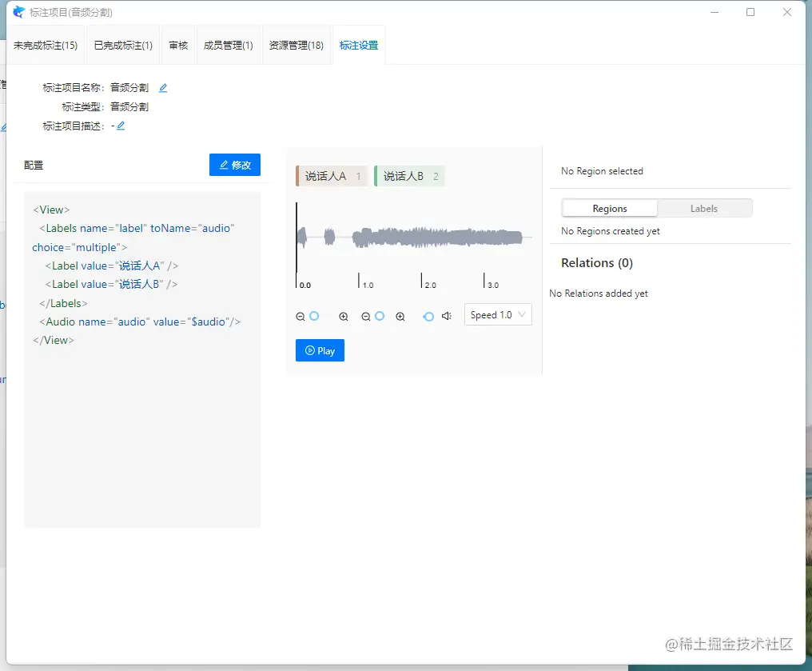The width and height of the screenshot is (812, 671).
Task: Click the app logo in title bar
Action: pyautogui.click(x=18, y=12)
